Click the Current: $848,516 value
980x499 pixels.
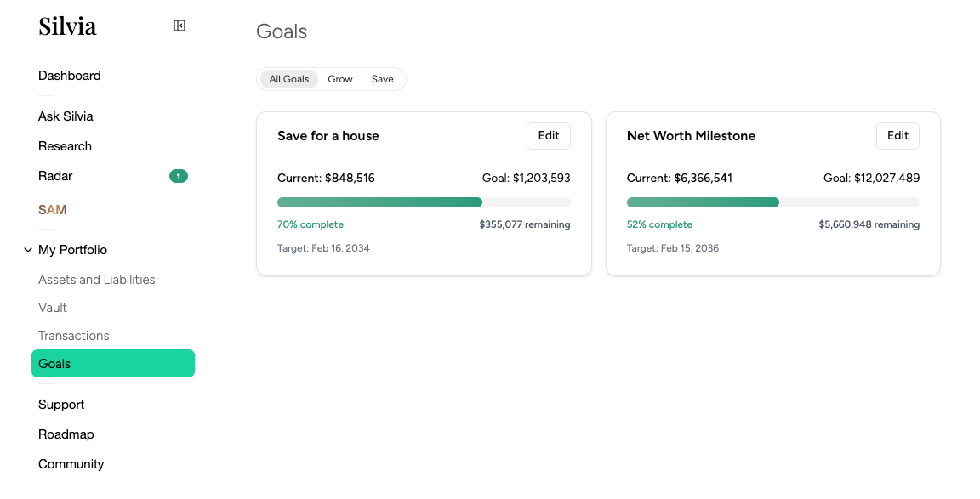click(x=327, y=178)
